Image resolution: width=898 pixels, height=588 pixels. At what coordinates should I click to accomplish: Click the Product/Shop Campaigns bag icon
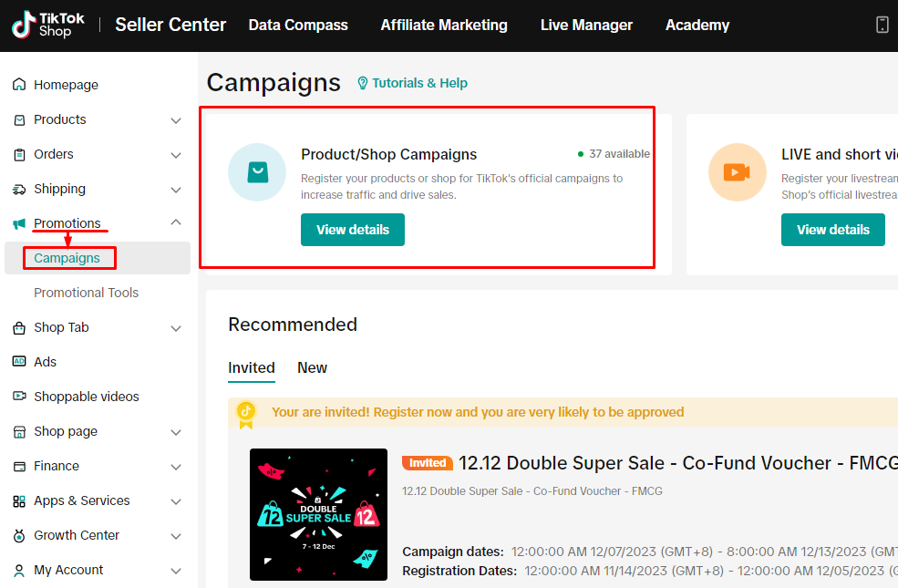257,172
